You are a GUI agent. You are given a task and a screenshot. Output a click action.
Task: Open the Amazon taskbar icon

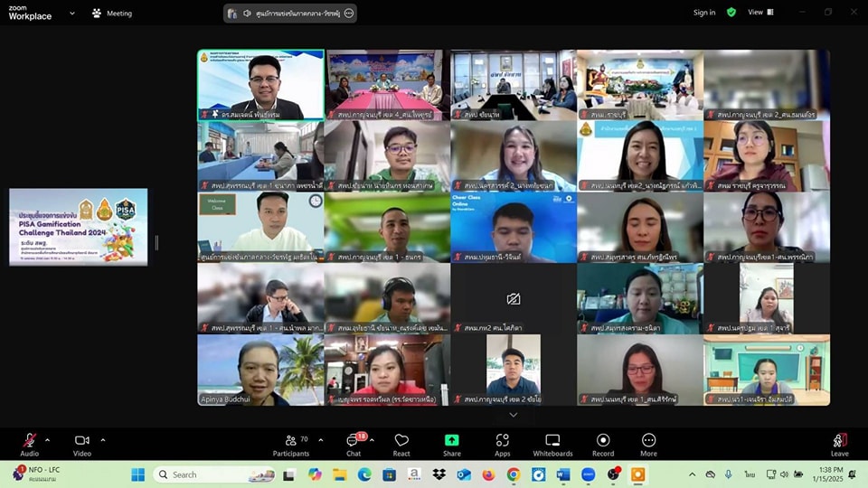click(414, 474)
